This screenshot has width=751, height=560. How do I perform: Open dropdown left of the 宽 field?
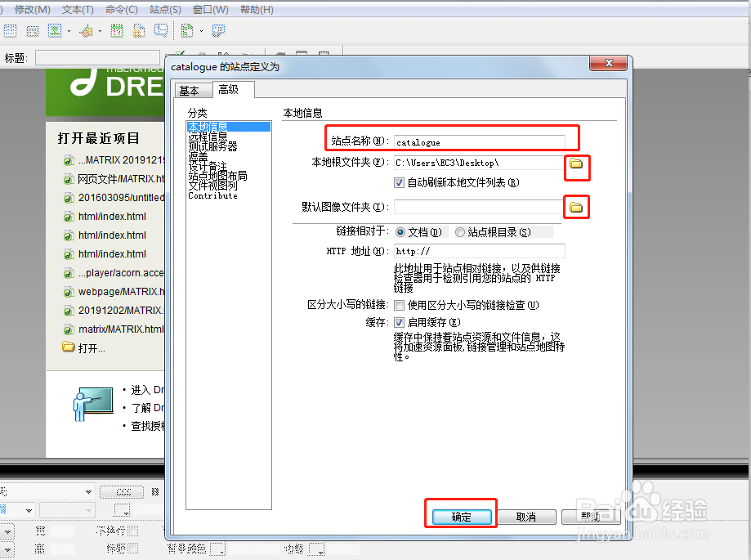pos(7,531)
